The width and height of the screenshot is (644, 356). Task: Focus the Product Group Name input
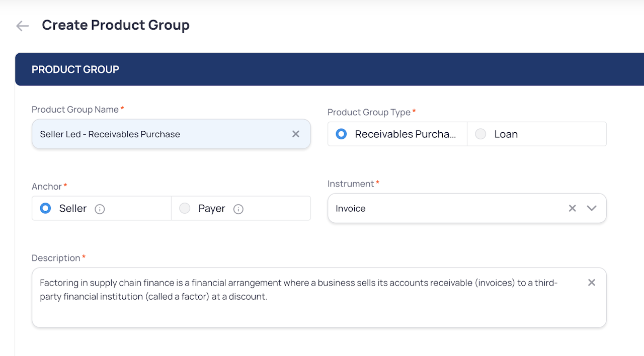tap(161, 134)
